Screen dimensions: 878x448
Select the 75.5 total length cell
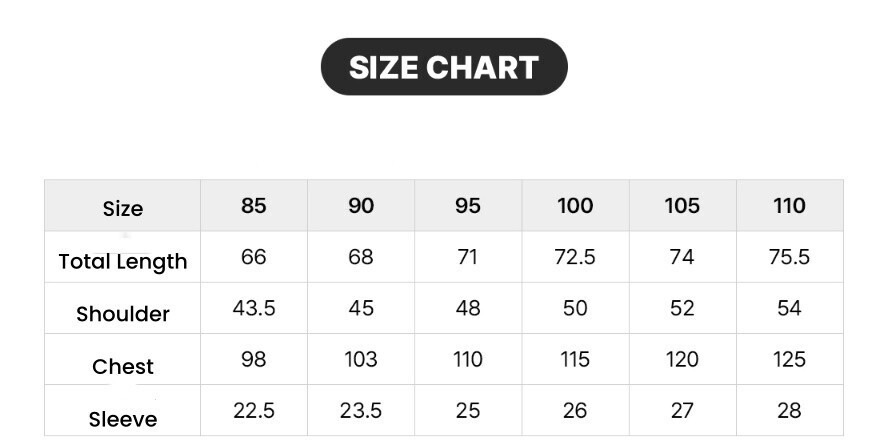pos(789,257)
